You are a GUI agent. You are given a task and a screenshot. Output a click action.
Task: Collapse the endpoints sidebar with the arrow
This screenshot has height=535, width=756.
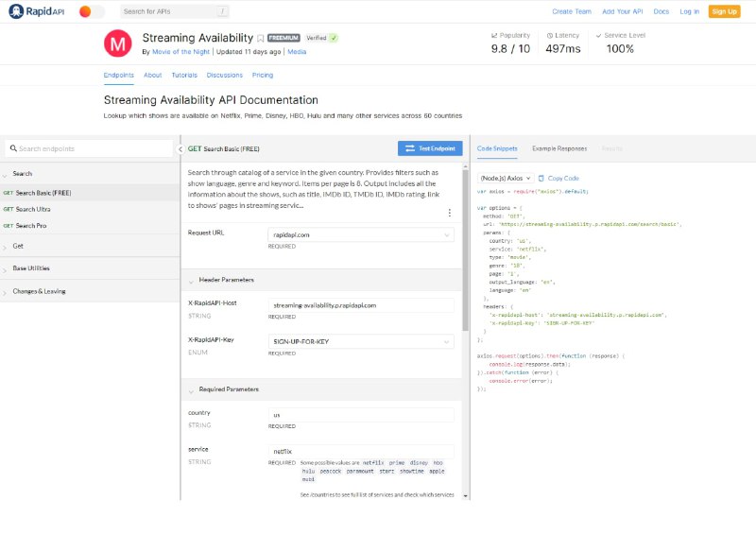pos(180,149)
